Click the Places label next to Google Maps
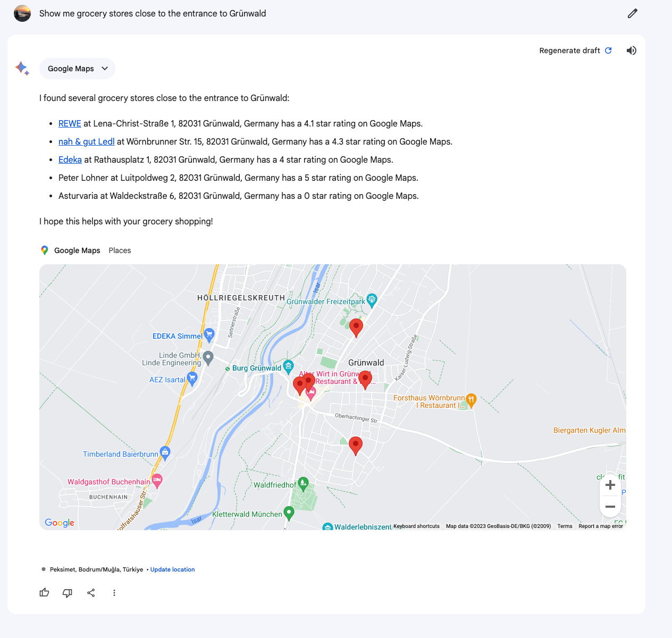This screenshot has height=638, width=672. pyautogui.click(x=120, y=250)
